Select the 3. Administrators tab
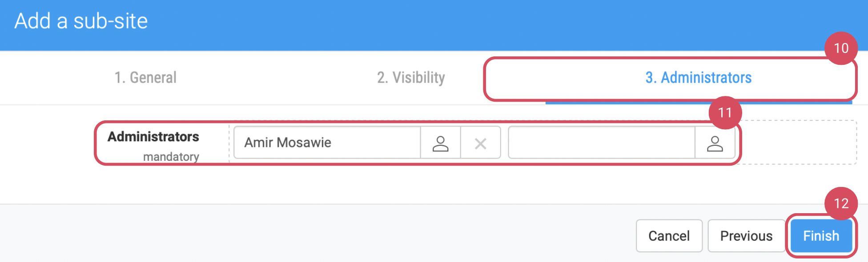The image size is (868, 262). tap(698, 78)
